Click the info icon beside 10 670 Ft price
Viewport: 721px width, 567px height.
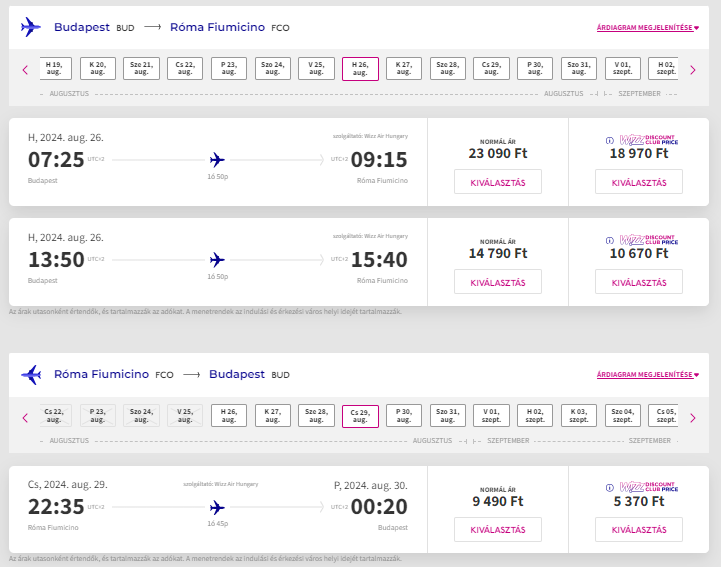pos(610,241)
